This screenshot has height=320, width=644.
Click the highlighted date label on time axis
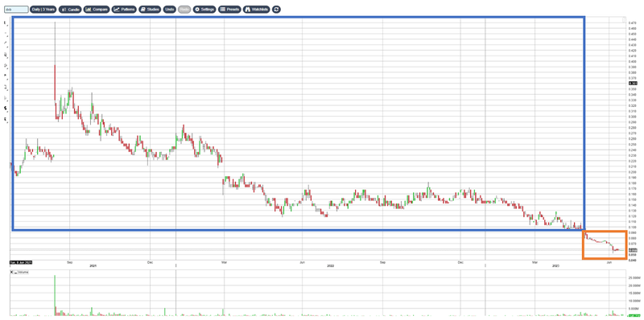(x=21, y=262)
